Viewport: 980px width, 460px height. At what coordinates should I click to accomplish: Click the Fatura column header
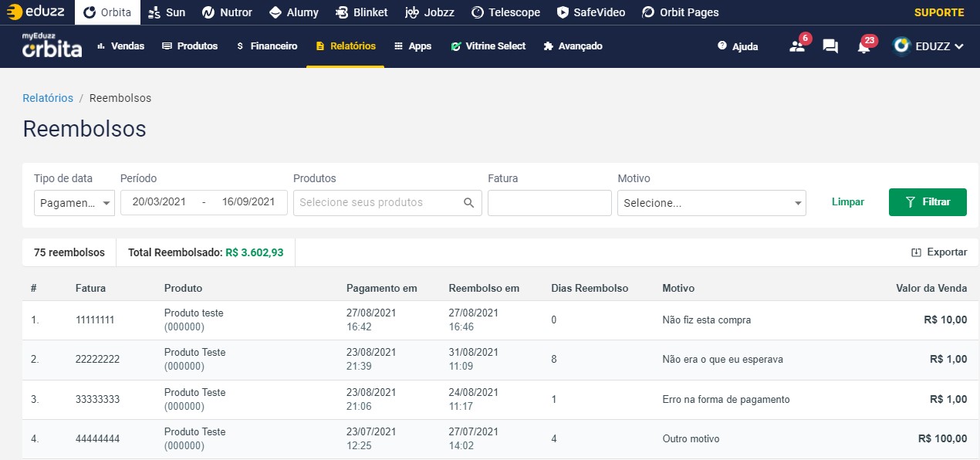tap(90, 288)
